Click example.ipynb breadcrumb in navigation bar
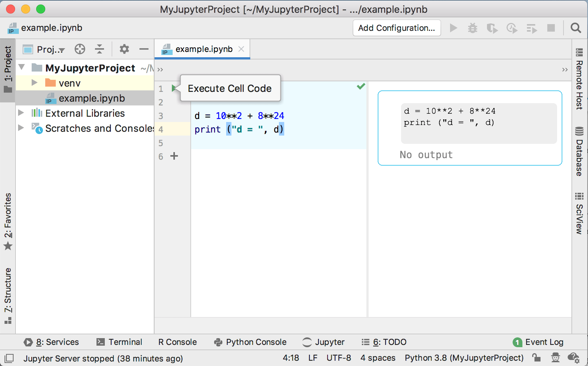588x366 pixels. (45, 28)
